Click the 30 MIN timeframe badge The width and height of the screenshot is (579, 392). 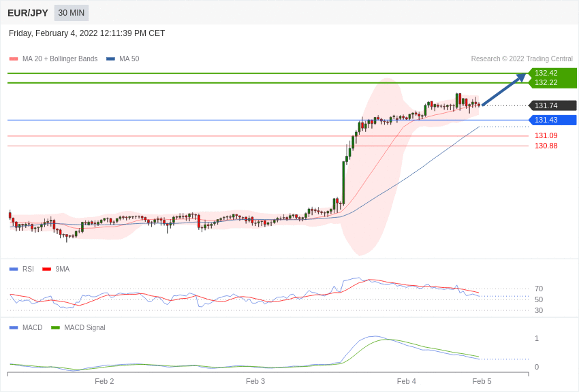(x=72, y=13)
